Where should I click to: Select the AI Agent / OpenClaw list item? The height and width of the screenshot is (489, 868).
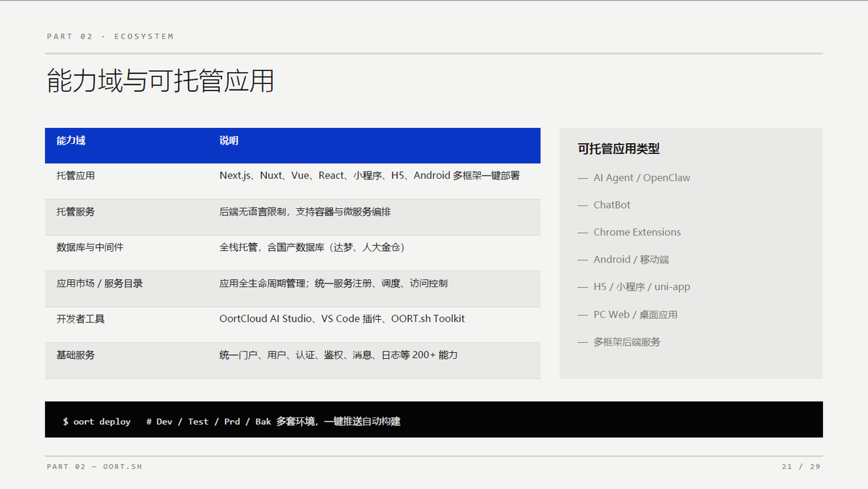coord(634,177)
